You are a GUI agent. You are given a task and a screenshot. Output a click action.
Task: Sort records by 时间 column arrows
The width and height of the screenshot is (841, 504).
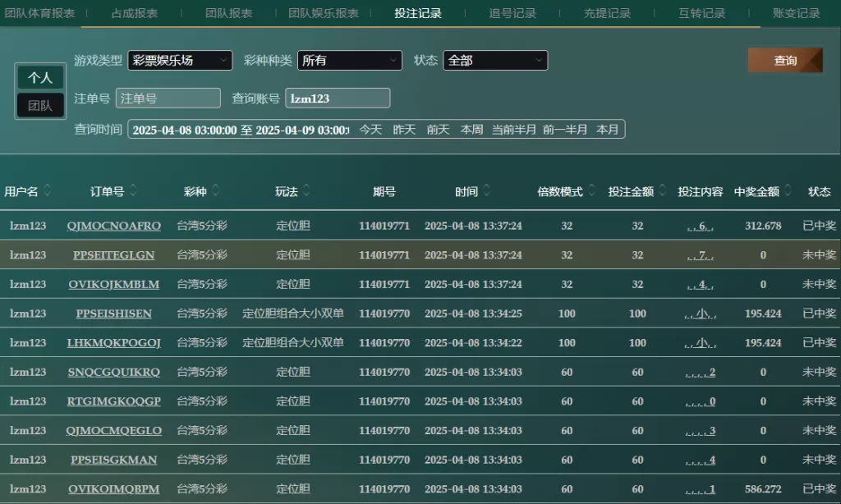pos(486,191)
